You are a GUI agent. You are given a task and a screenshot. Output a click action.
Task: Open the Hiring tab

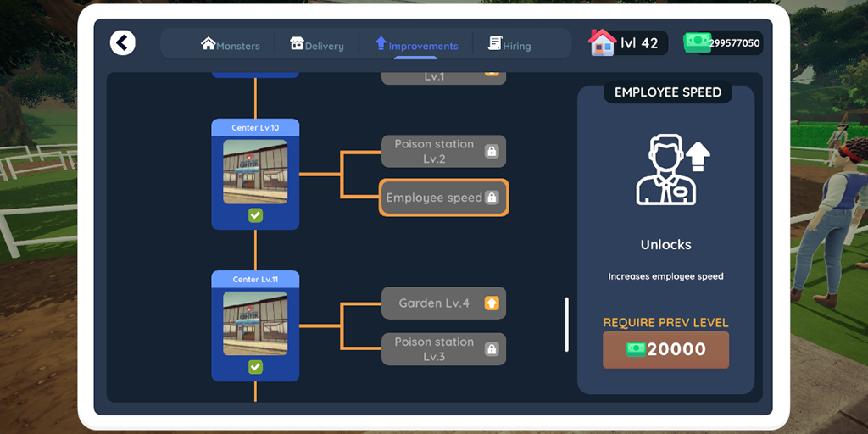[x=509, y=45]
